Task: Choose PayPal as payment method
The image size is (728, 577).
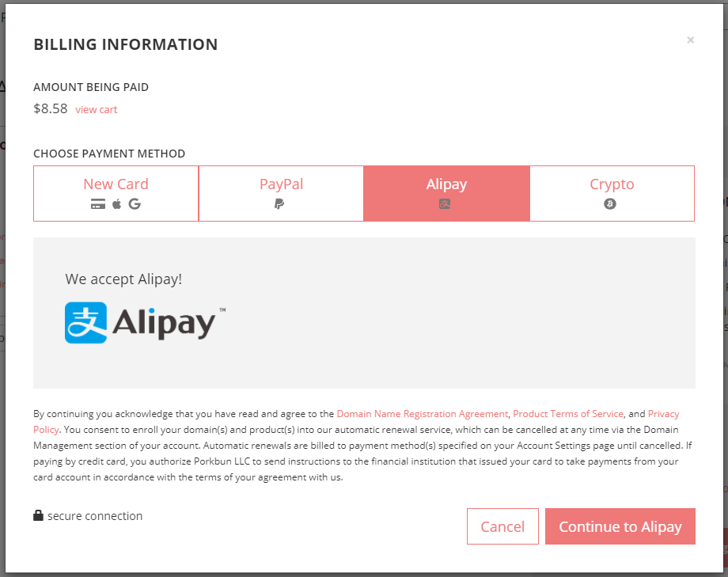Action: [282, 193]
